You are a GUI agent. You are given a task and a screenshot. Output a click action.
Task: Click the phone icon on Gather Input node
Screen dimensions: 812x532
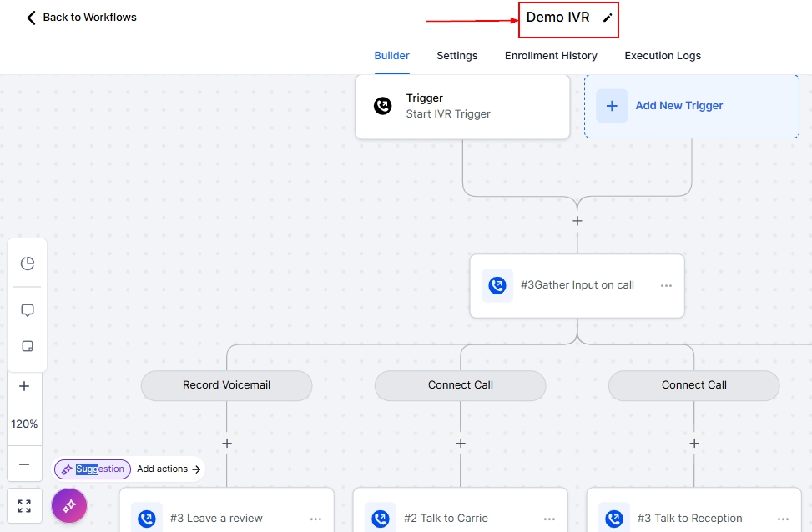[x=497, y=285]
